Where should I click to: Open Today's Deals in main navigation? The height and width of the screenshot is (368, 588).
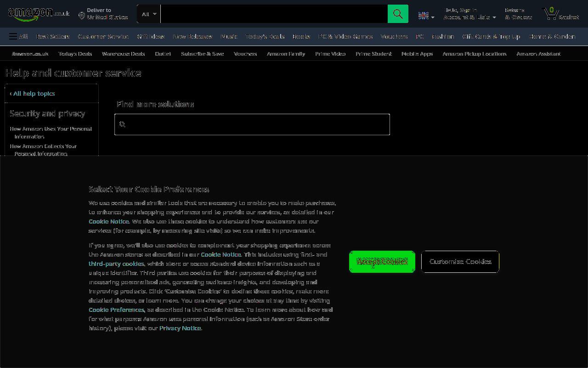[265, 36]
